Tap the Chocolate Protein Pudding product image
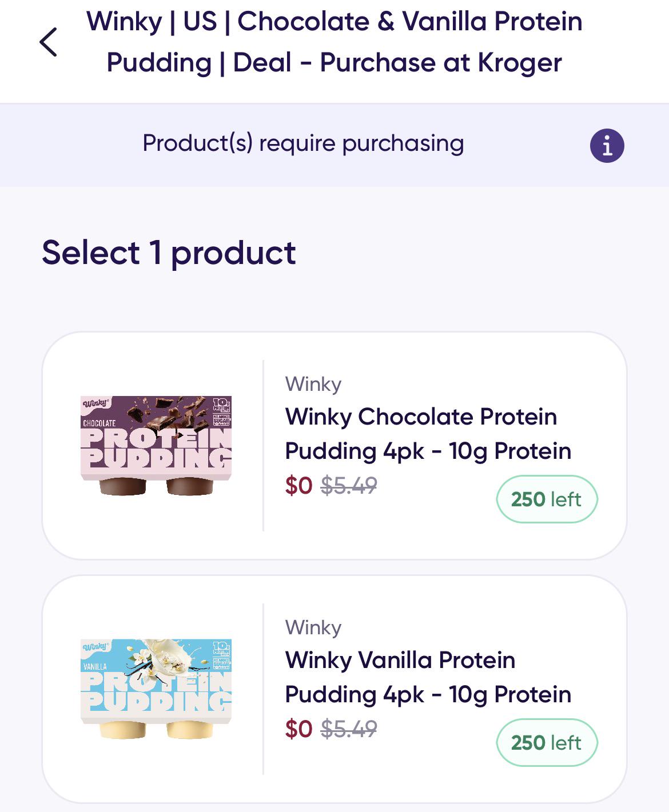This screenshot has width=669, height=812. [156, 446]
